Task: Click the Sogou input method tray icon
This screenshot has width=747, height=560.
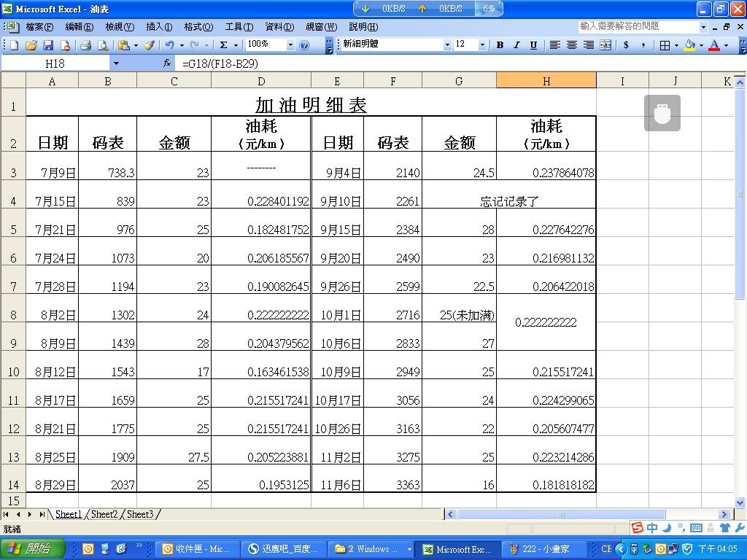Action: pyautogui.click(x=638, y=527)
